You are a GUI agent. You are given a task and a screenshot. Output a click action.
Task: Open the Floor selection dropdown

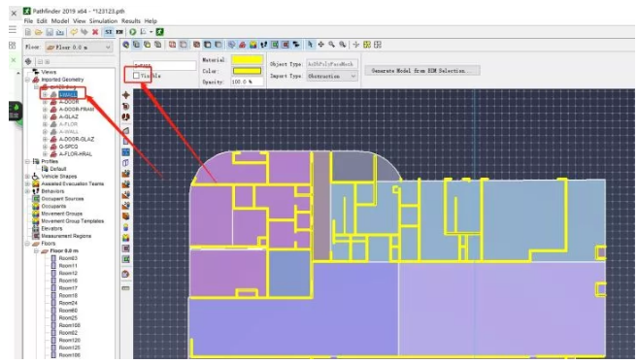(79, 48)
